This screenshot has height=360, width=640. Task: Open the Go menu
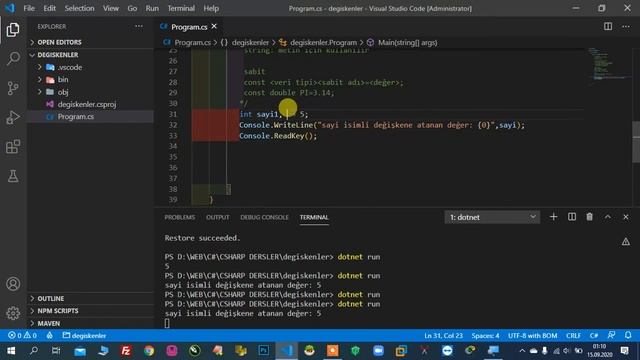pos(132,8)
